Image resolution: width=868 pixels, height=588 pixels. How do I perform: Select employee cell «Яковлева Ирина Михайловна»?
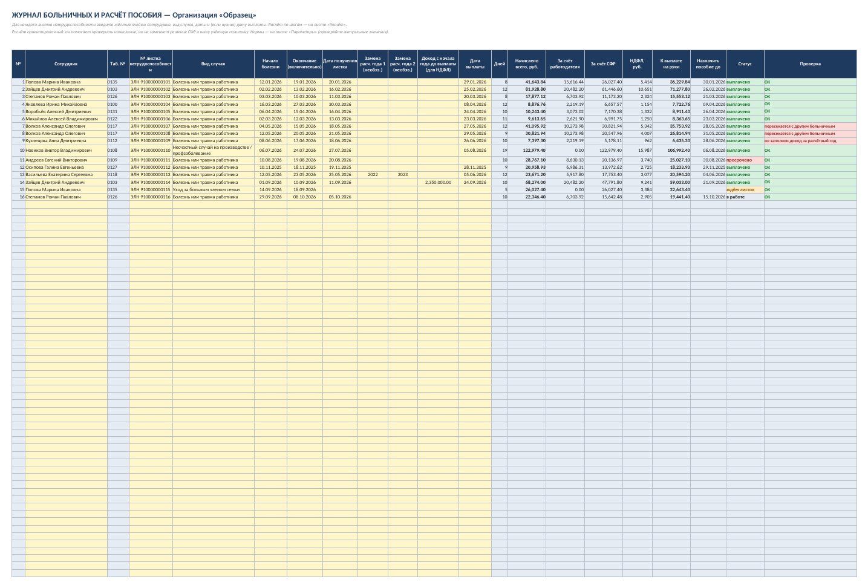pyautogui.click(x=66, y=104)
